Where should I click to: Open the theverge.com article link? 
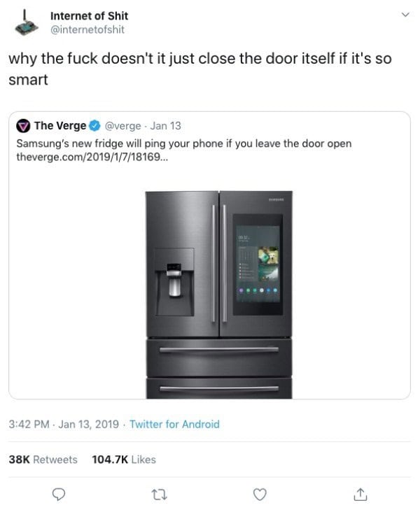point(92,157)
